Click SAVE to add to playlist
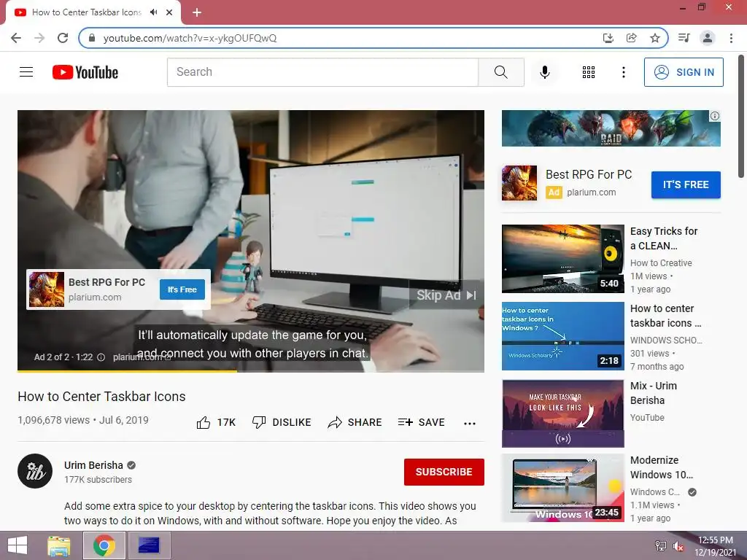747x560 pixels. point(422,422)
